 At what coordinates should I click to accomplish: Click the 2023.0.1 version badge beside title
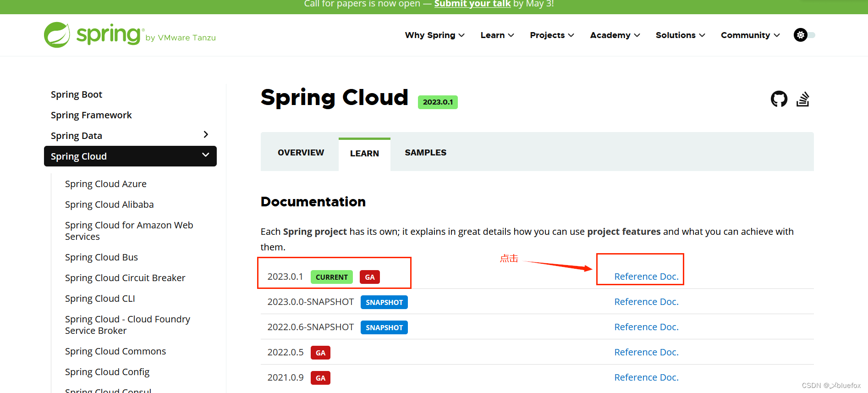tap(438, 102)
